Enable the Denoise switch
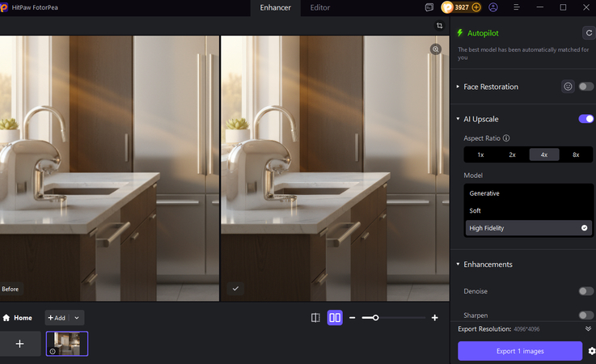The image size is (596, 364). coord(585,291)
